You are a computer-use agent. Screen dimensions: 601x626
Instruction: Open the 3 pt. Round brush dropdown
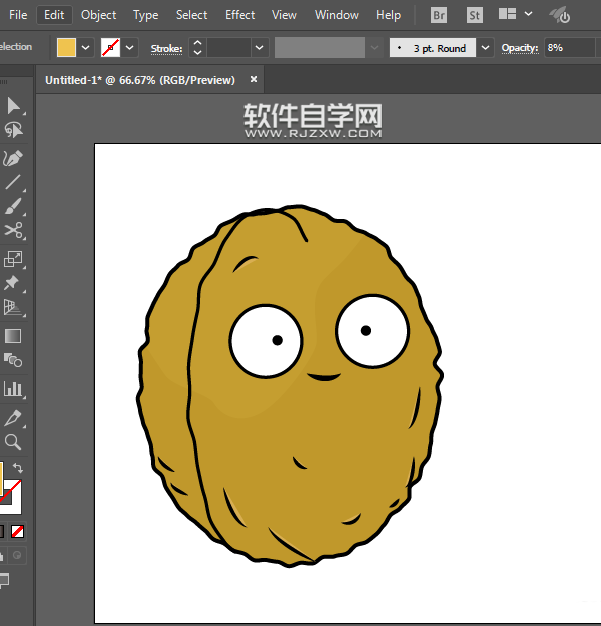(x=485, y=48)
